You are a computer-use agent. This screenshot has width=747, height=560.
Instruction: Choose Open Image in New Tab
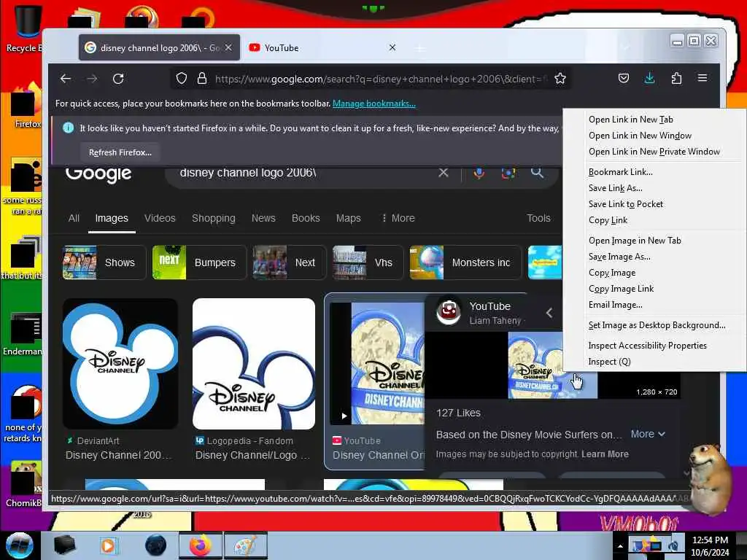(635, 241)
